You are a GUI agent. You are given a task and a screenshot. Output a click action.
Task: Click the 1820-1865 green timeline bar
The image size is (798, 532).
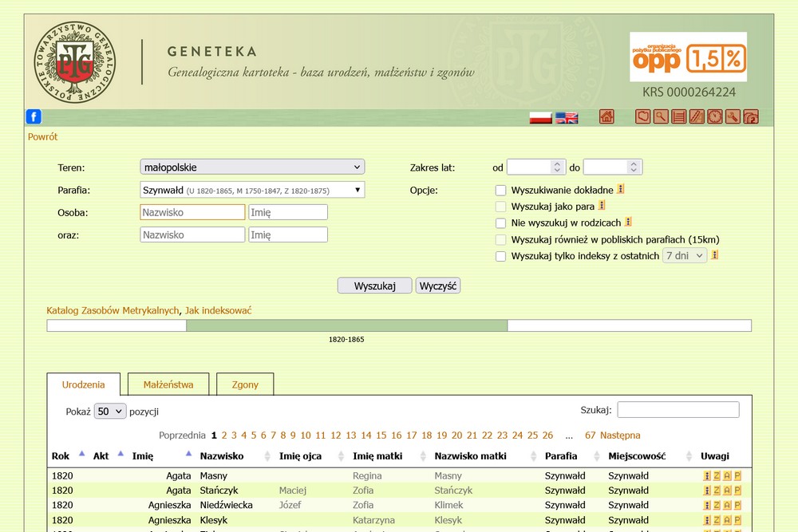point(346,325)
